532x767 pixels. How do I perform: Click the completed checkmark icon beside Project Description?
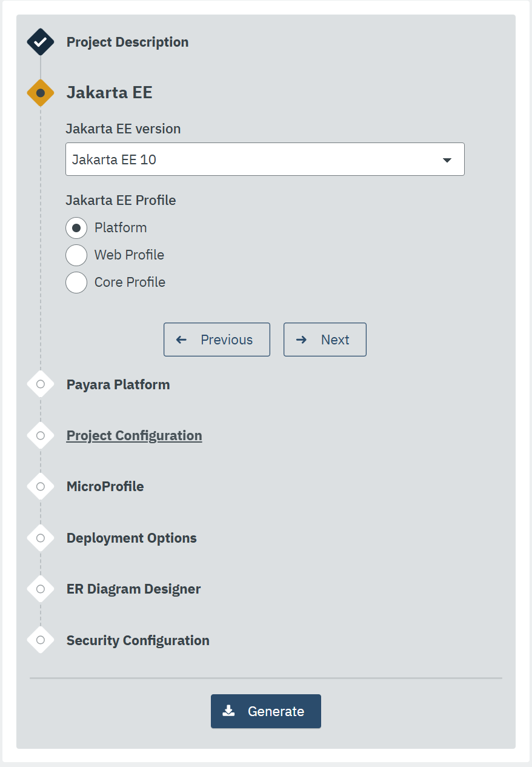(x=40, y=42)
